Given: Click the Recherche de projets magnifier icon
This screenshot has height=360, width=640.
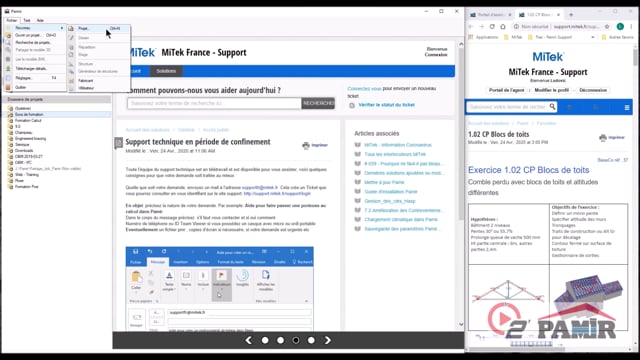Looking at the screenshot, I should 8,42.
